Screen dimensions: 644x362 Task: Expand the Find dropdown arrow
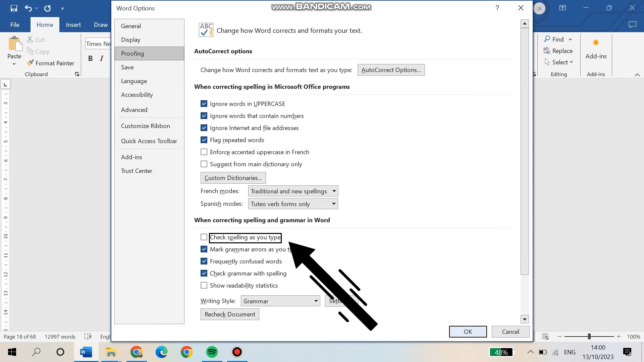click(570, 39)
